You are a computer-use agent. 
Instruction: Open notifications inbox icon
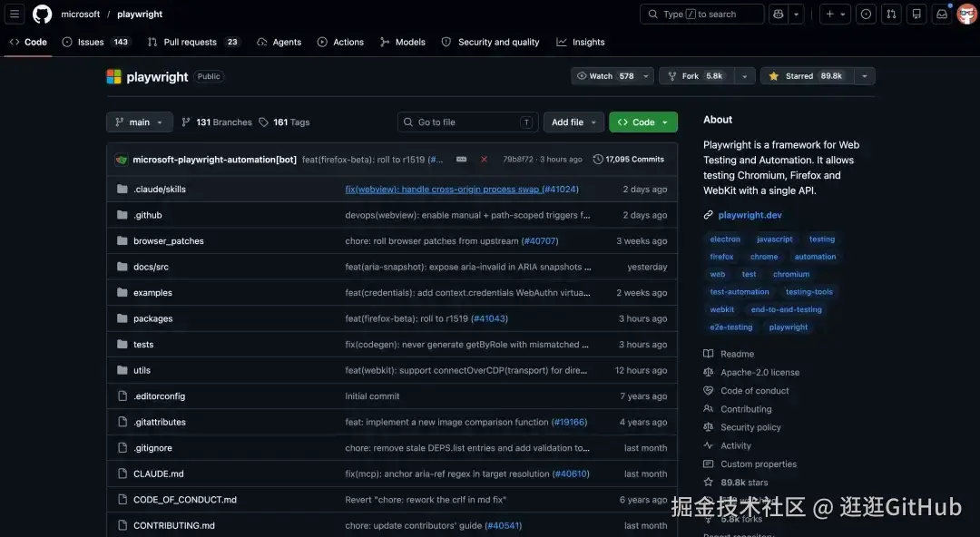[x=941, y=14]
